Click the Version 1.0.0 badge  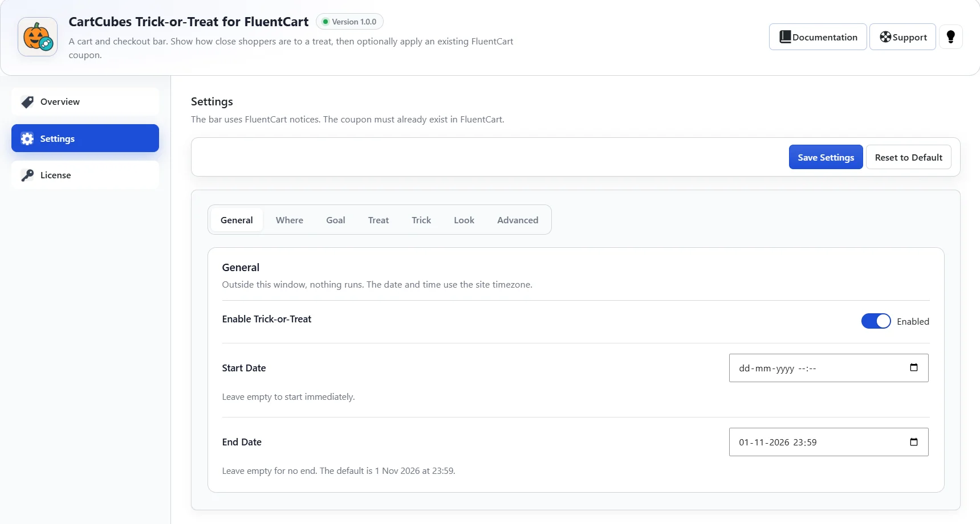click(x=349, y=22)
